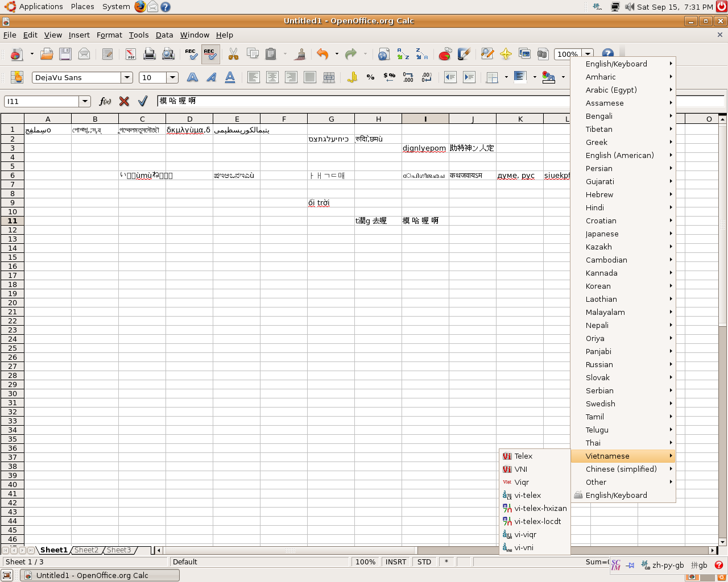Toggle the INSRT insert mode indicator

(x=395, y=562)
